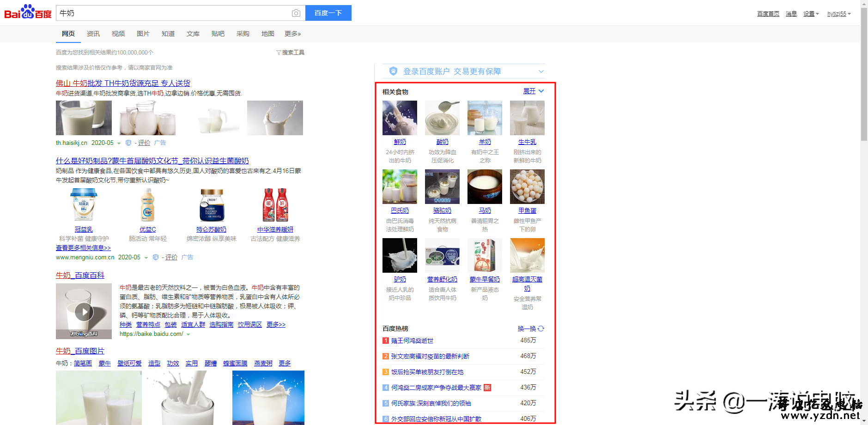Open 什么是好奶制品 蒙牛 result title
868x425 pixels.
coord(152,161)
